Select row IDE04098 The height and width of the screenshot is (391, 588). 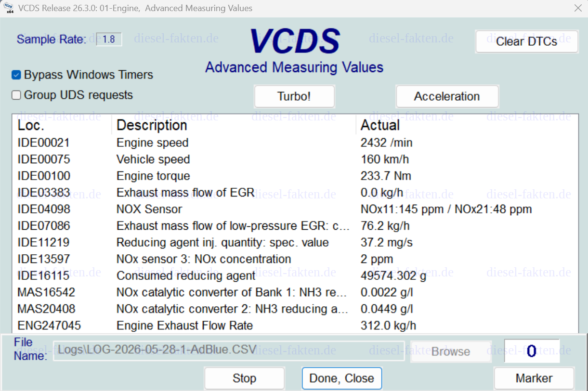pos(295,209)
